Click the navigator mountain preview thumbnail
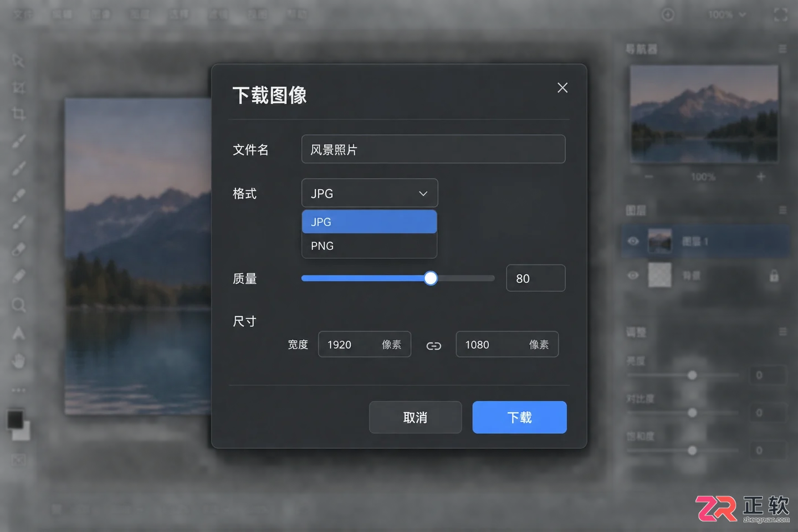798x532 pixels. coord(704,114)
